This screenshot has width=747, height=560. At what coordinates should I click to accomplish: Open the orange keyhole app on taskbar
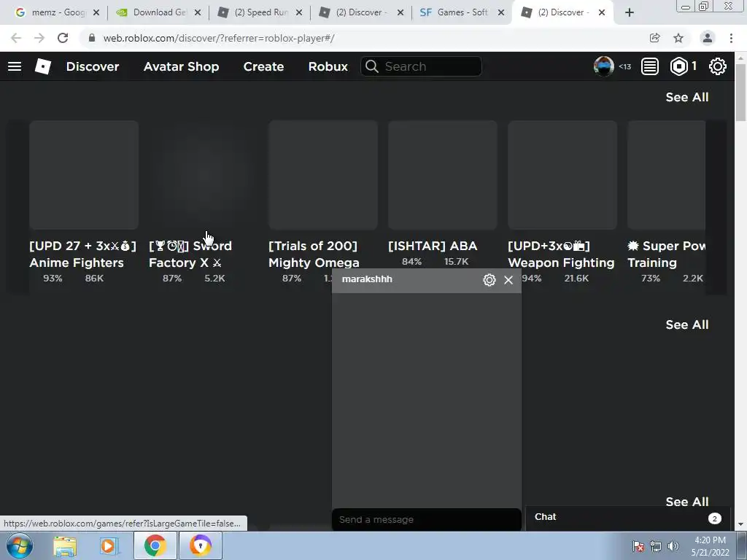200,545
